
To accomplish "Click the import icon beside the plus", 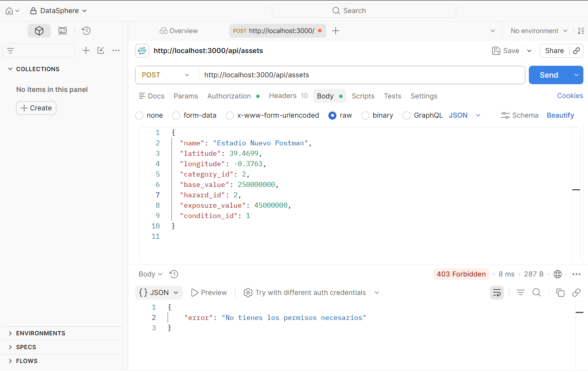I will pos(101,50).
